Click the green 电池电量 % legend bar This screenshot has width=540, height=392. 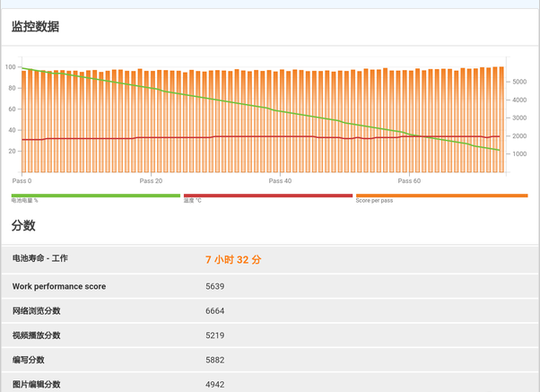(95, 195)
